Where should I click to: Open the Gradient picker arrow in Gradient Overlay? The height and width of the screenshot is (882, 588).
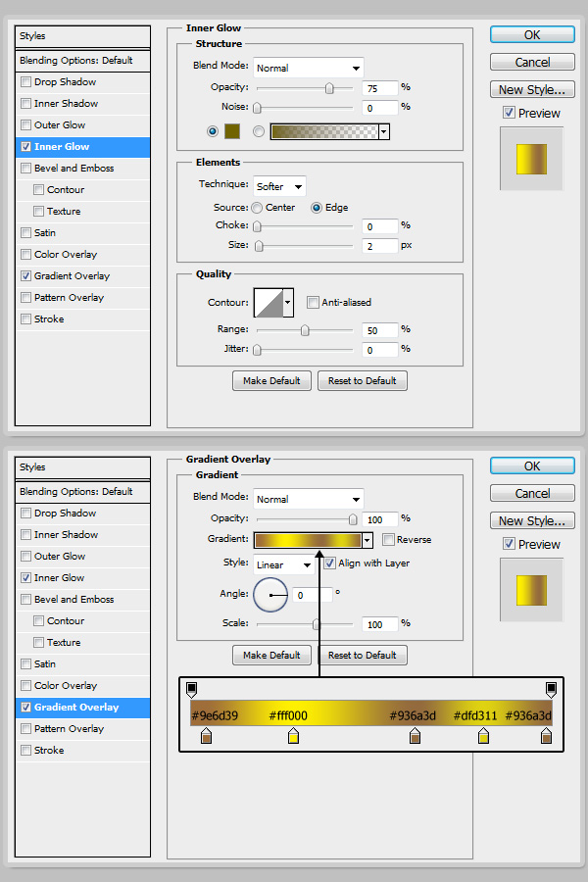[x=367, y=540]
